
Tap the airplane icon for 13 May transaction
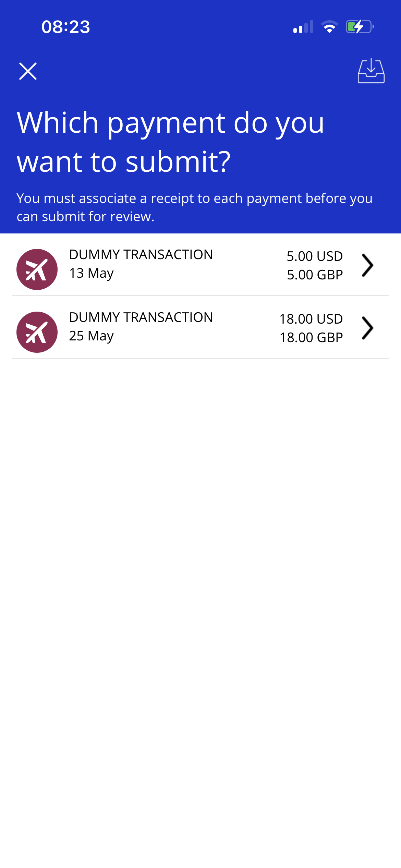(x=37, y=269)
